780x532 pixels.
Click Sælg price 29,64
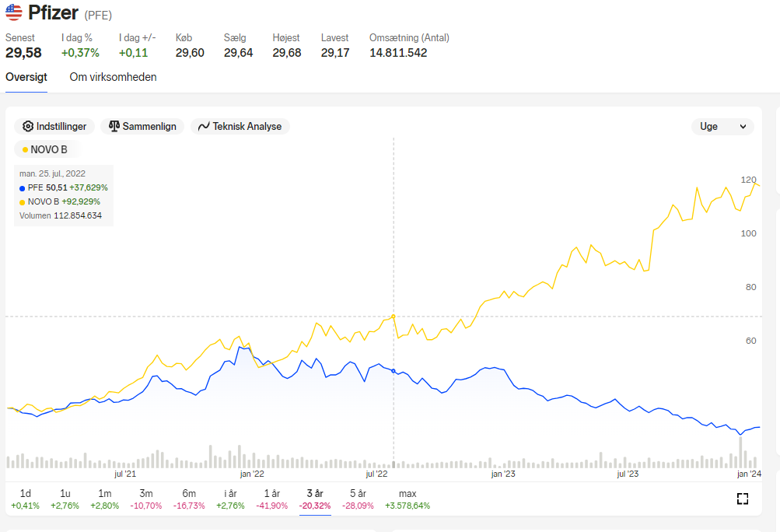click(x=238, y=53)
